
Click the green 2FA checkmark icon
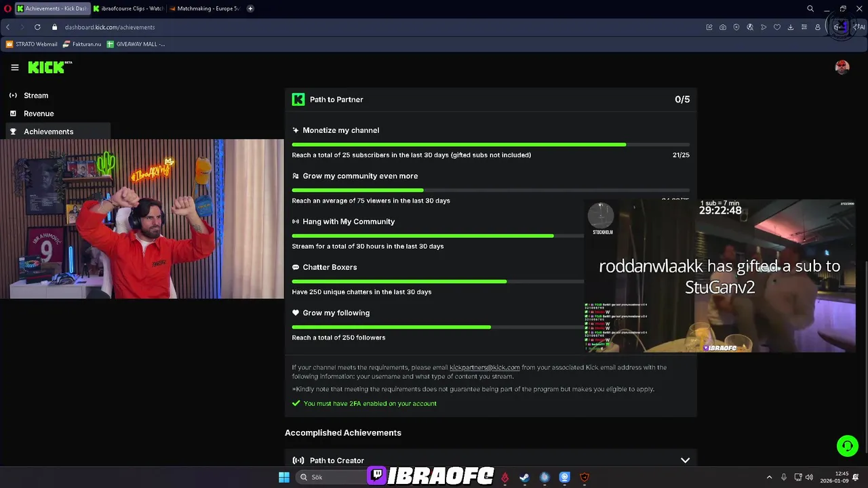[296, 403]
